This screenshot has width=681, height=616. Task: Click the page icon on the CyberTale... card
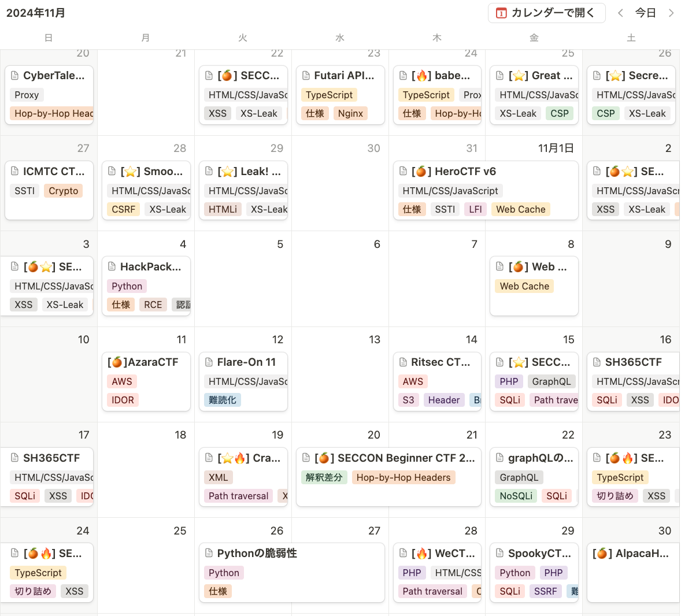pos(15,76)
